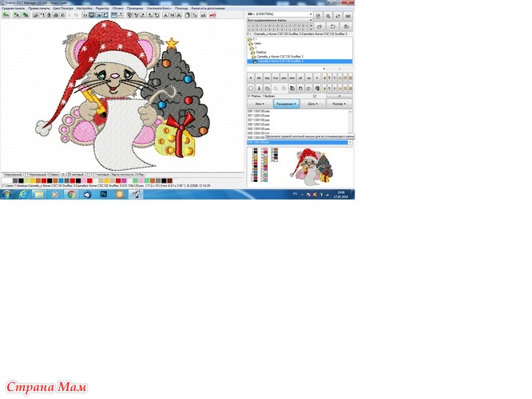Click the embroidered mouse design in the canvas
The height and width of the screenshot is (399, 532).
[x=122, y=95]
